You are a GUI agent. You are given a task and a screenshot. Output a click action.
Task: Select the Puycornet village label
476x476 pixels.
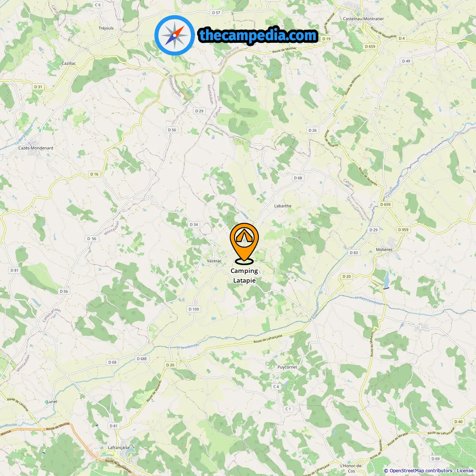tap(287, 367)
